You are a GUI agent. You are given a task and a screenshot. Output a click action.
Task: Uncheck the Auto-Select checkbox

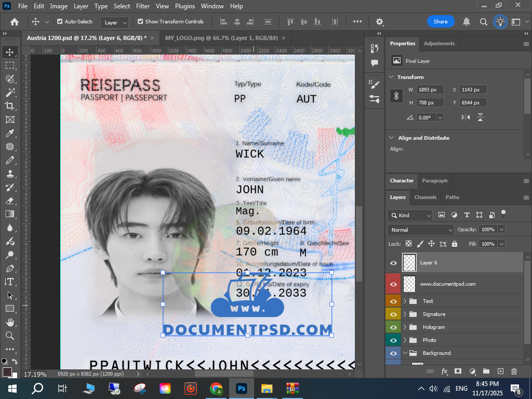click(x=60, y=22)
